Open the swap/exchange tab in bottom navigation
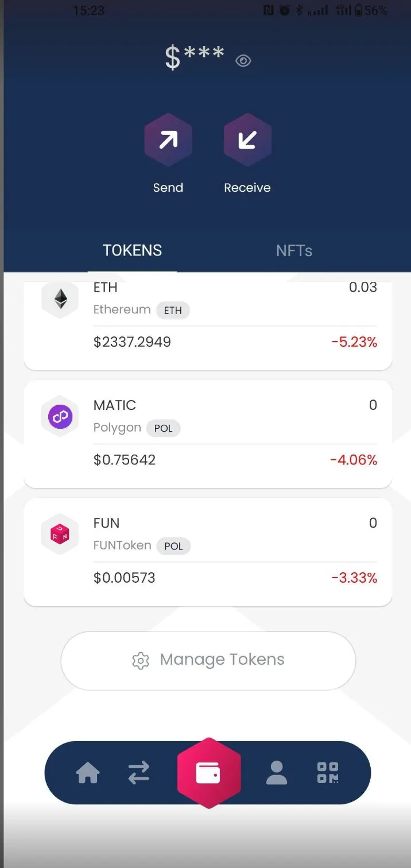 coord(139,773)
